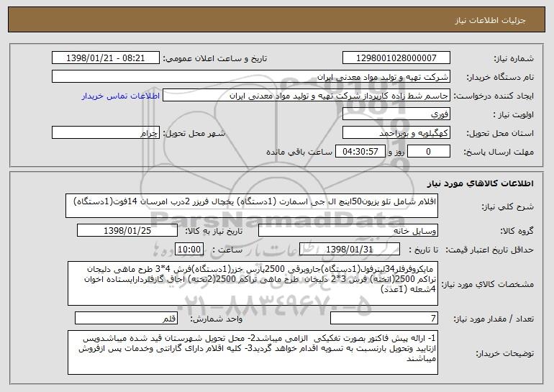Screen dimensions: 554x392
Task: Click the ایجاد کننده درخواست label
Action: click(494, 96)
